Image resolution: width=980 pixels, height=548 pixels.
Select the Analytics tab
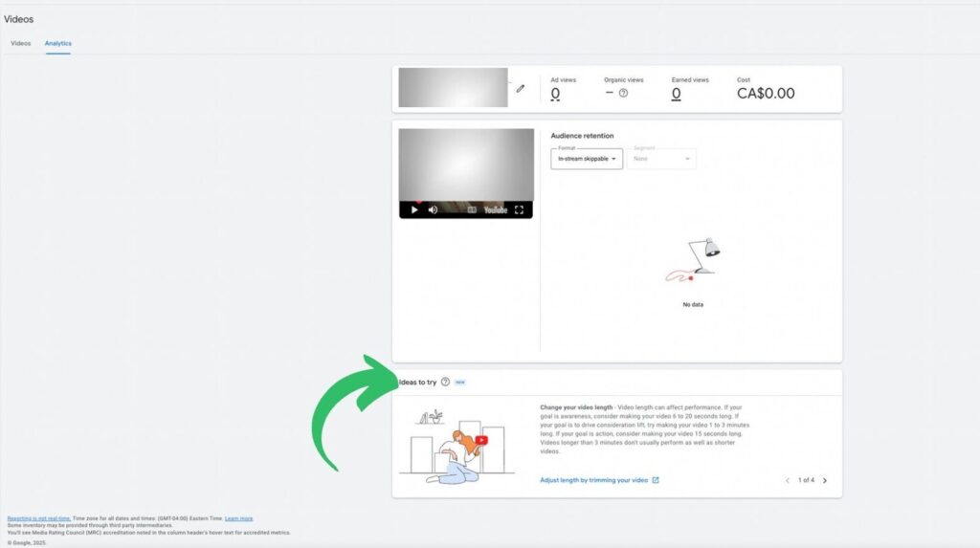57,43
